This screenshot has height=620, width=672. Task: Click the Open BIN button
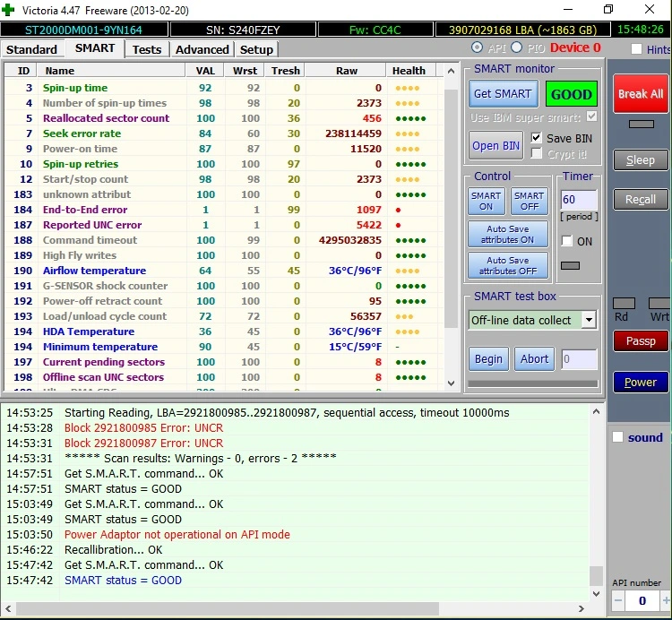click(495, 146)
